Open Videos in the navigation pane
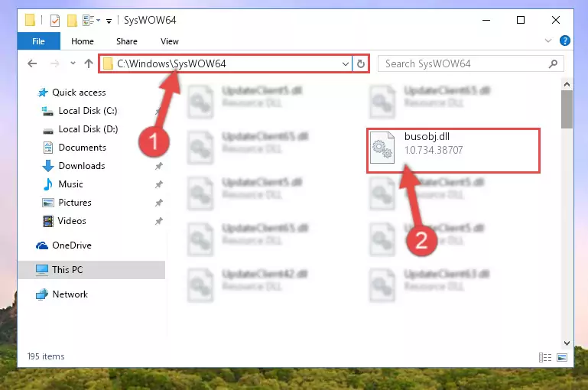 coord(72,221)
